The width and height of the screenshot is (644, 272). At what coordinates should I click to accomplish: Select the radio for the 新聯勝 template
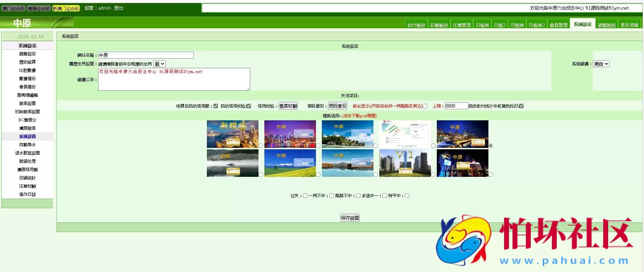(x=261, y=146)
